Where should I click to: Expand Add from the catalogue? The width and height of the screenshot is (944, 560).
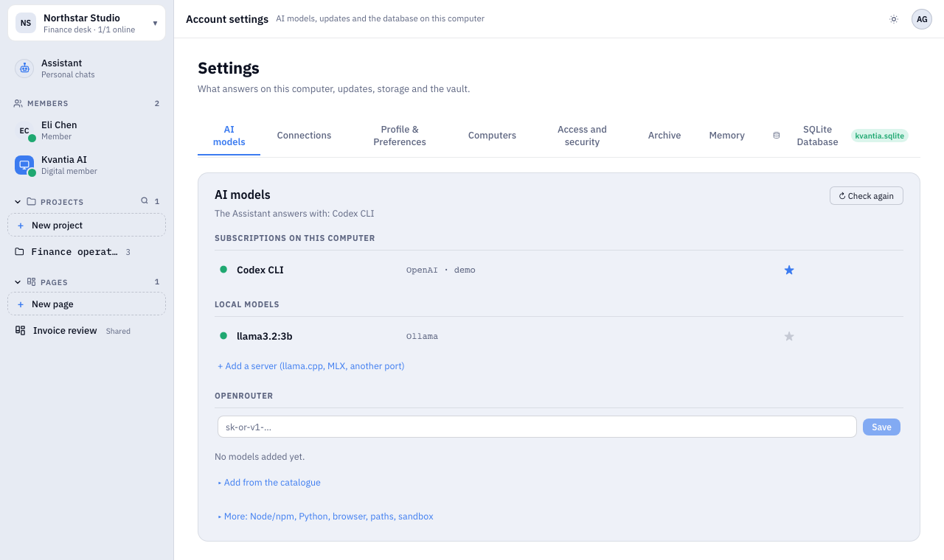[x=269, y=483]
